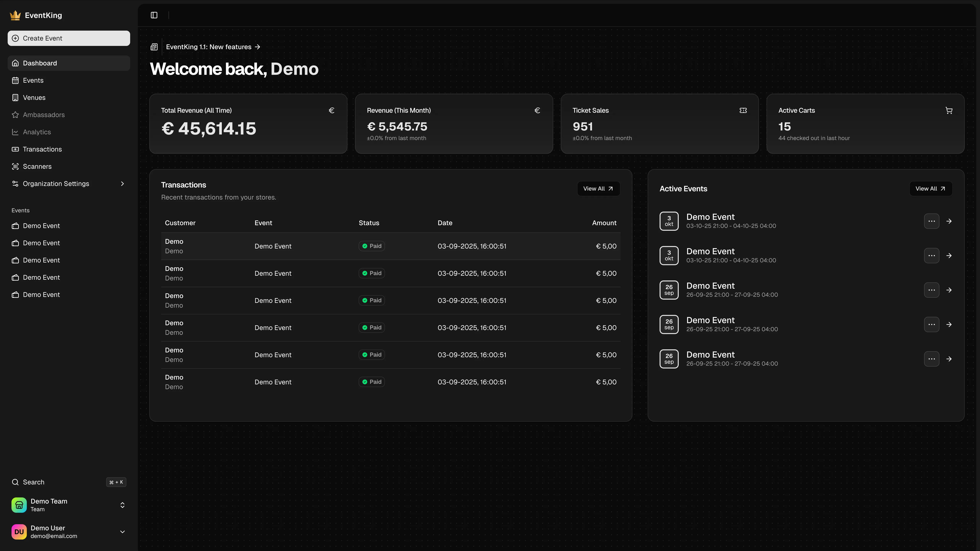Expand the Demo User account menu
The width and height of the screenshot is (980, 551).
click(122, 532)
